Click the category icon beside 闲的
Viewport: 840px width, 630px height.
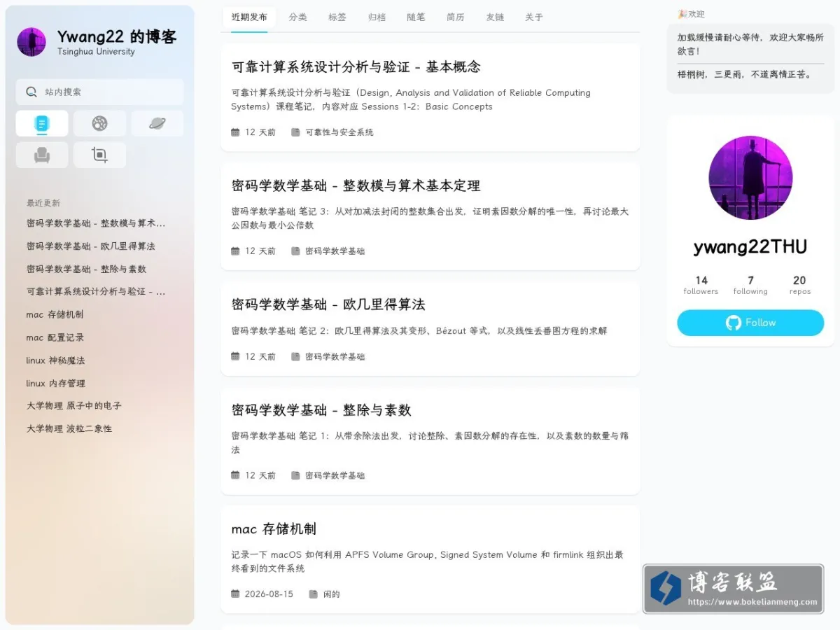314,594
